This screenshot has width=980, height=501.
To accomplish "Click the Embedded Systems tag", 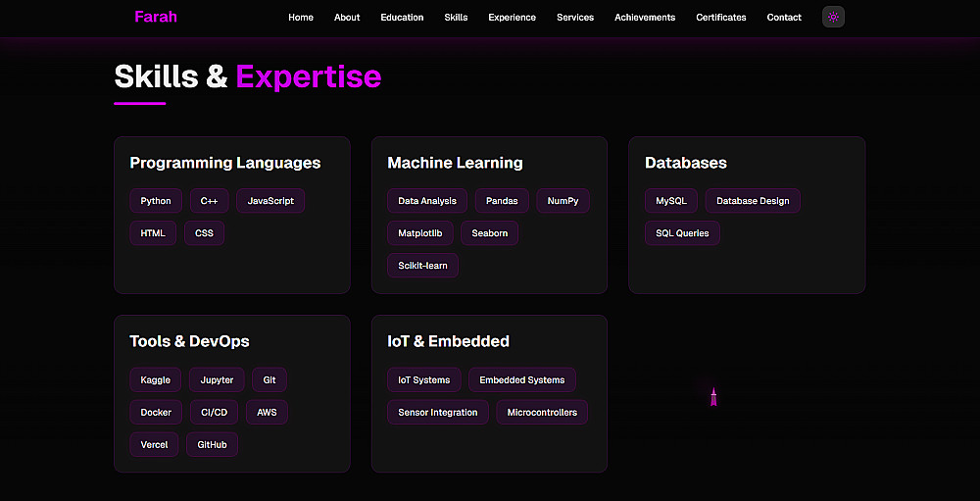I will click(x=522, y=379).
